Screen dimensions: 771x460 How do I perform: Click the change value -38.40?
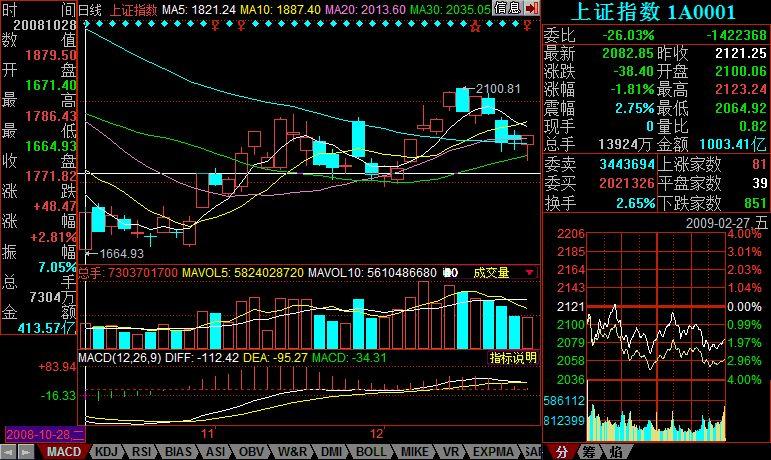633,71
